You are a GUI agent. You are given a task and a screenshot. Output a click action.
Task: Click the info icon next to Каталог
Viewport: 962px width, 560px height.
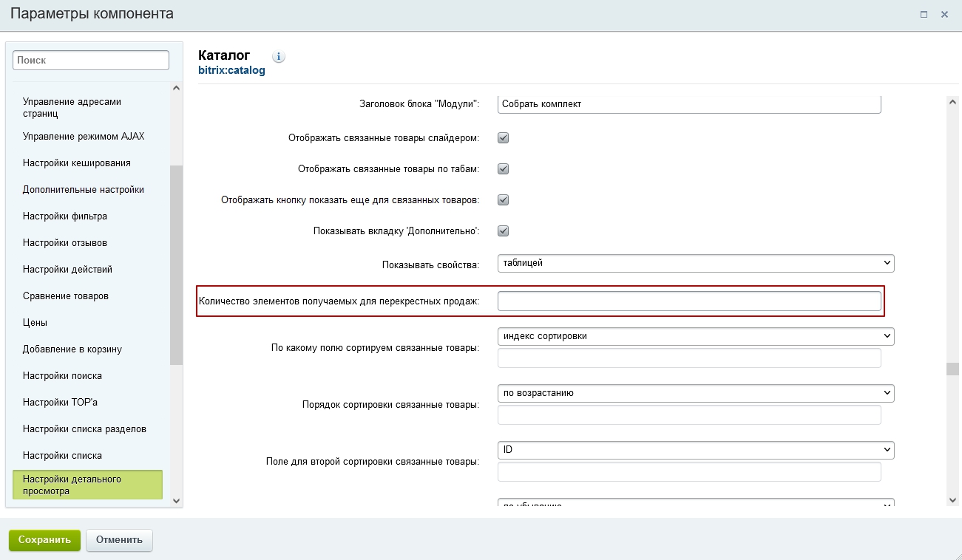click(279, 57)
